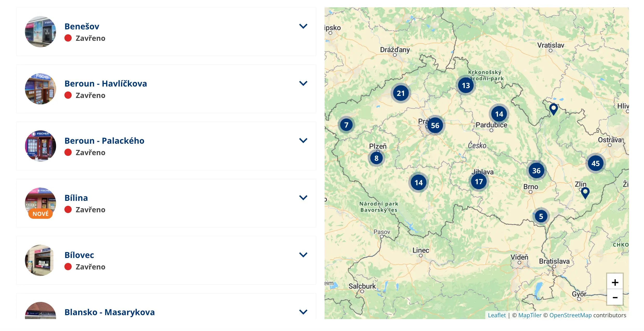Click the cluster marker labeled 7
This screenshot has width=644, height=331.
coord(346,125)
